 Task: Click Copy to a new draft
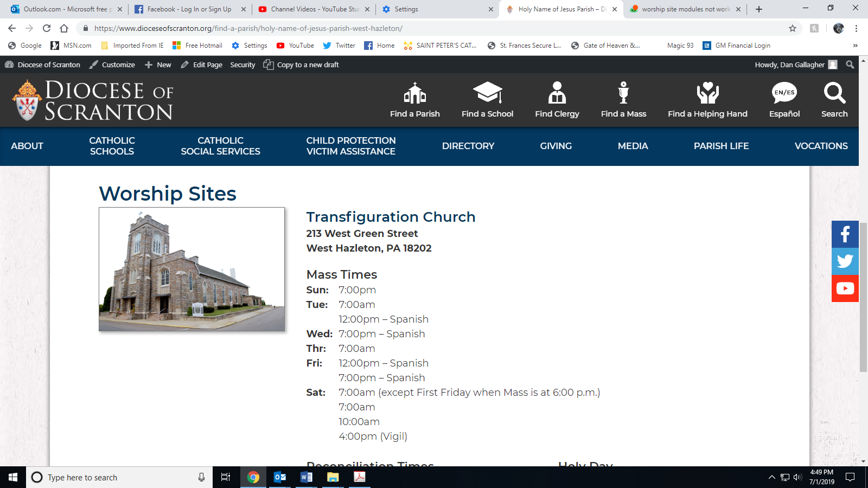coord(301,65)
